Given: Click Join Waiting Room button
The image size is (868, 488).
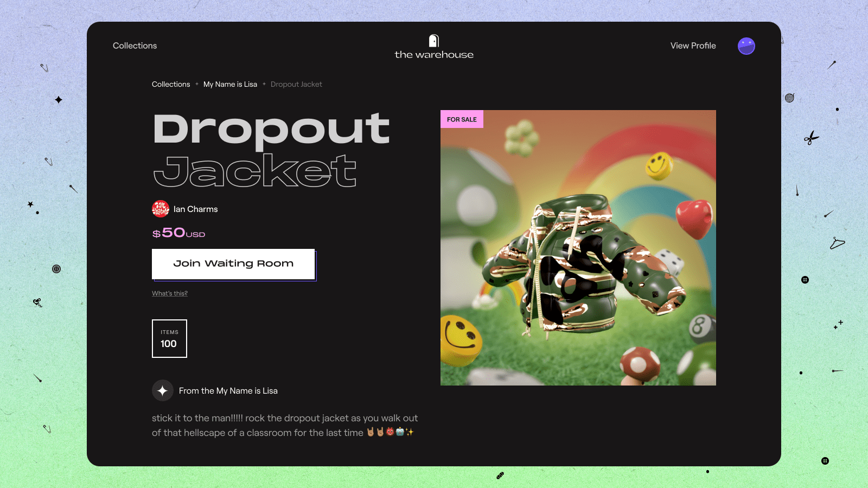Looking at the screenshot, I should click(x=233, y=264).
